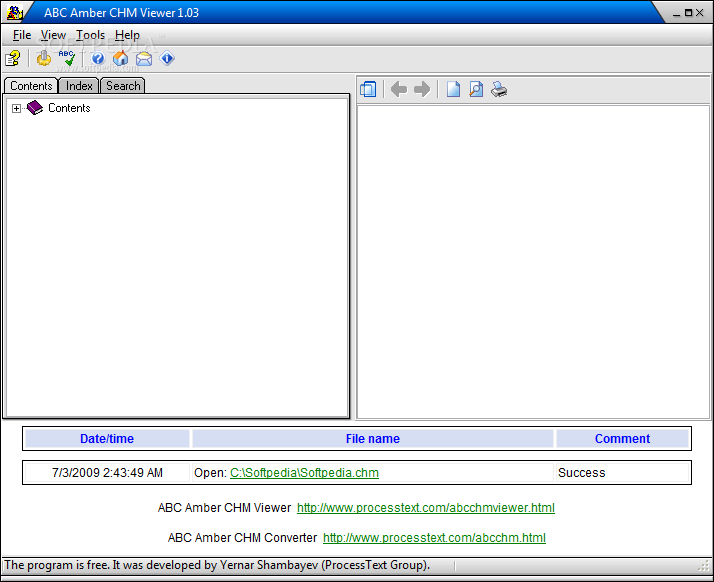714x582 pixels.
Task: Click inside the empty document viewer pane
Action: coord(533,262)
